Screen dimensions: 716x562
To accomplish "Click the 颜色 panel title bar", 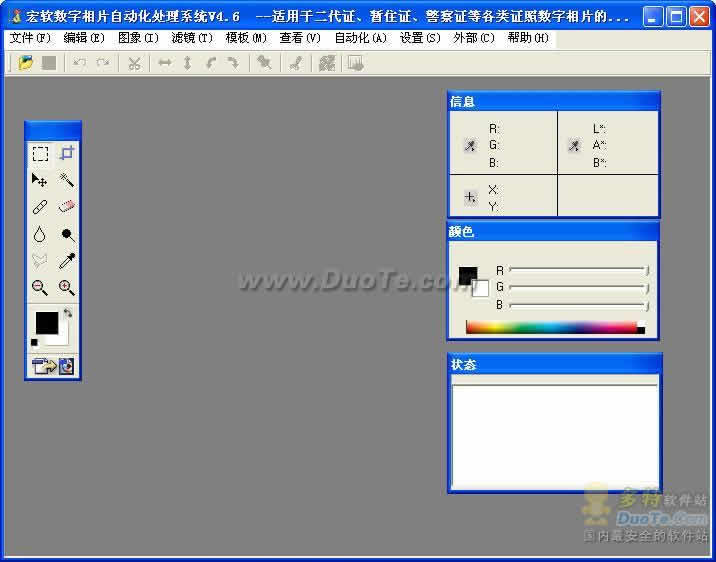I will point(553,231).
